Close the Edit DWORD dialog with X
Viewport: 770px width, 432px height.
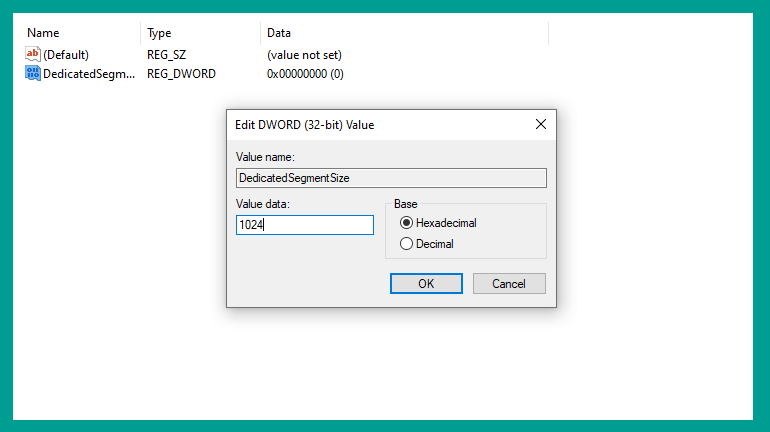tap(541, 124)
